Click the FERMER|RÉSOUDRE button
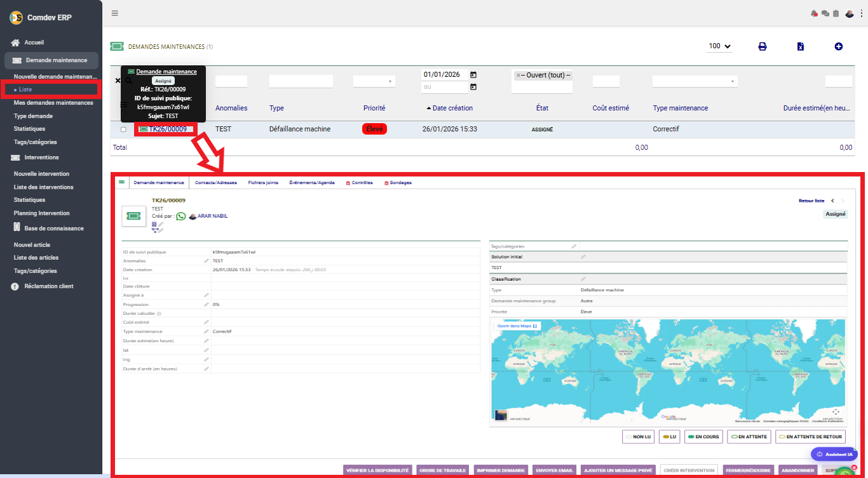 749,471
